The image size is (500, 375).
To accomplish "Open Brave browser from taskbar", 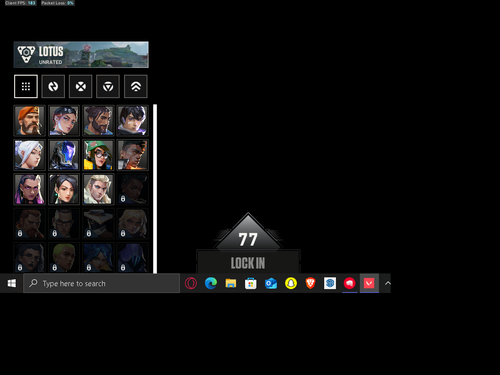I will click(310, 283).
